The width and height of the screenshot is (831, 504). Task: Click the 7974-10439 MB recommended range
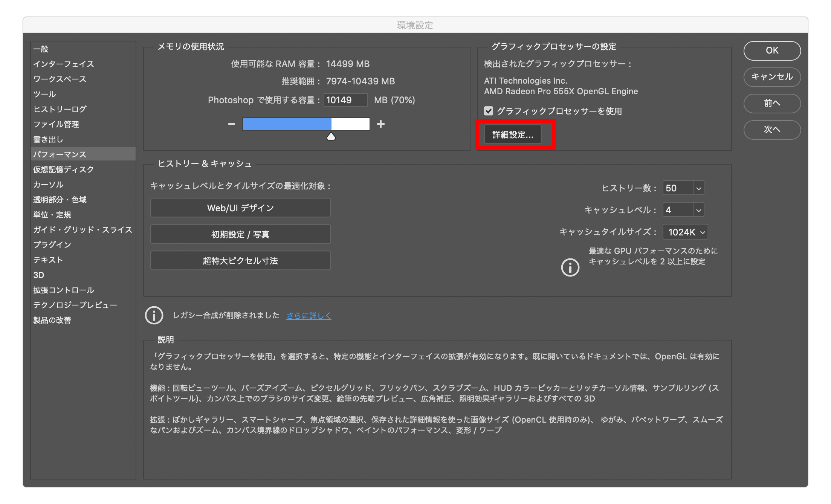click(360, 81)
